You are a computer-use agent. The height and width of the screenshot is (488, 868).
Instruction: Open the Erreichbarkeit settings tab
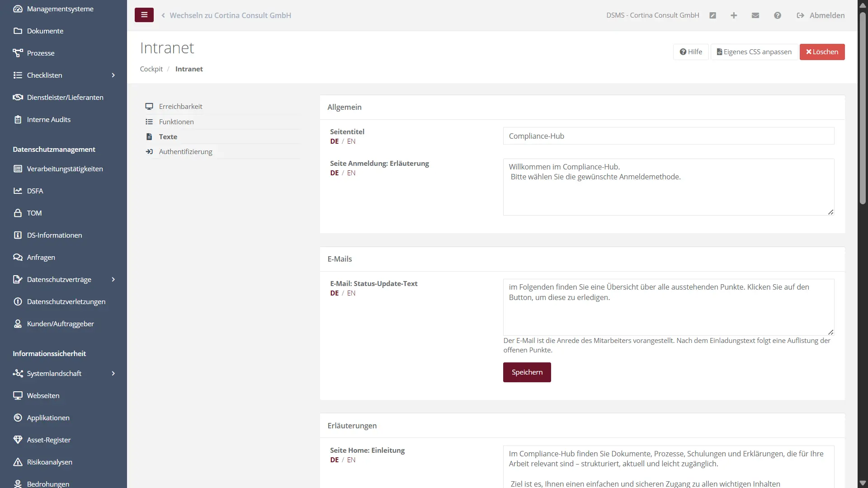tap(180, 106)
